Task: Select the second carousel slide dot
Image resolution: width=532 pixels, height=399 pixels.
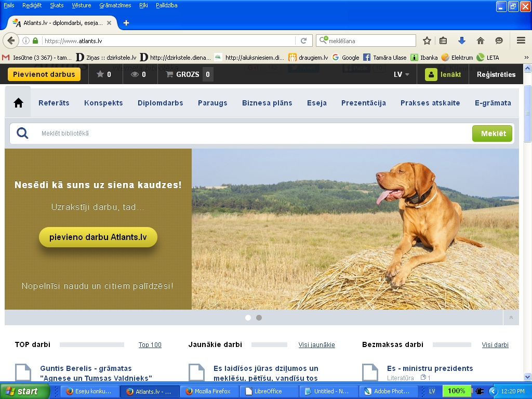Action: click(259, 317)
